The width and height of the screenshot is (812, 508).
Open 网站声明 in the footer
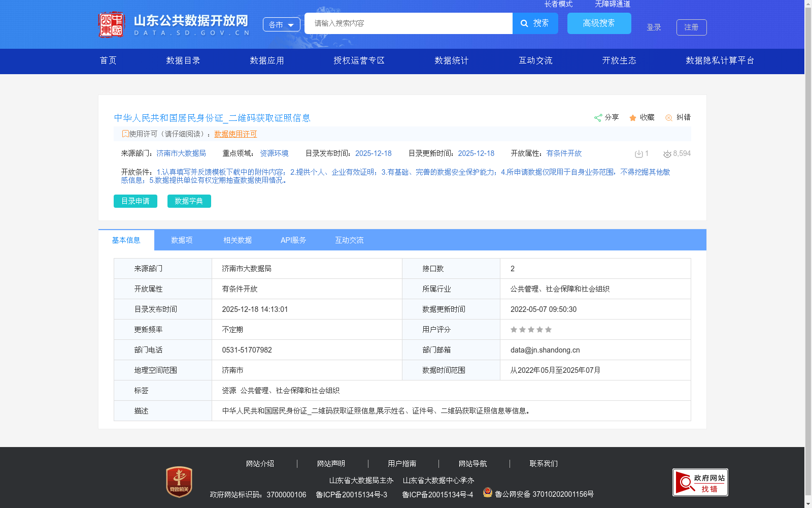pyautogui.click(x=331, y=464)
